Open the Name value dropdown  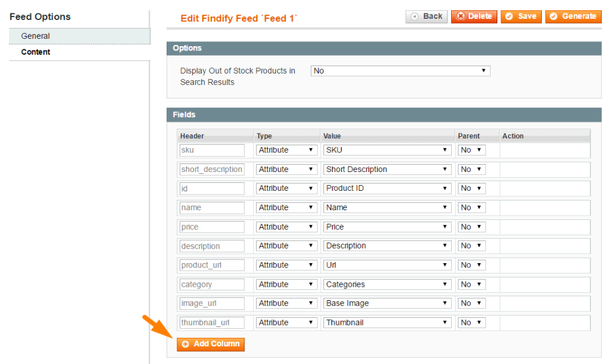[387, 207]
